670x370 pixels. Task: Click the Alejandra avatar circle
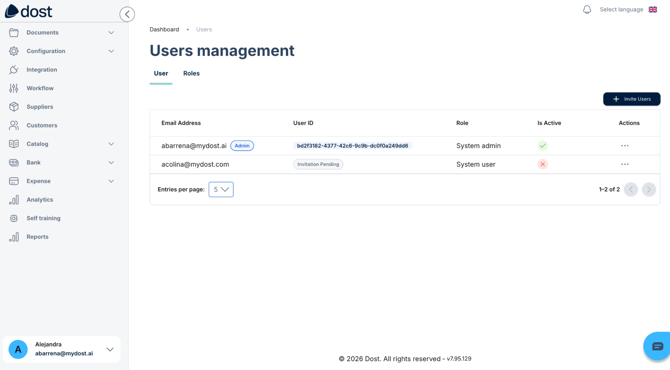18,349
